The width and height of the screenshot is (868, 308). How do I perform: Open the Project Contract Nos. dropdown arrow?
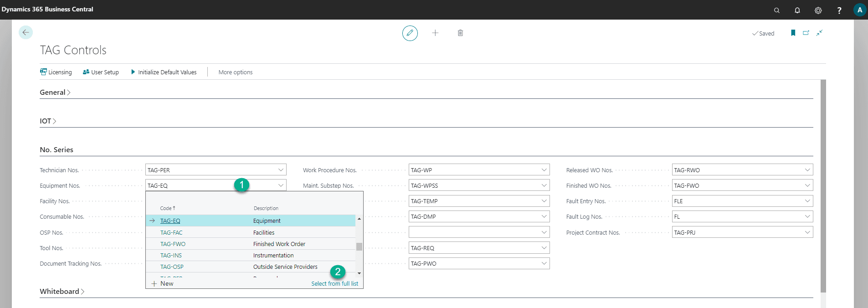[x=807, y=232]
